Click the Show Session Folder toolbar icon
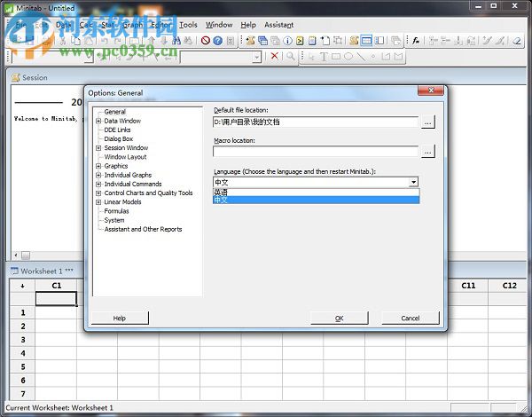532x417 pixels. 251,41
